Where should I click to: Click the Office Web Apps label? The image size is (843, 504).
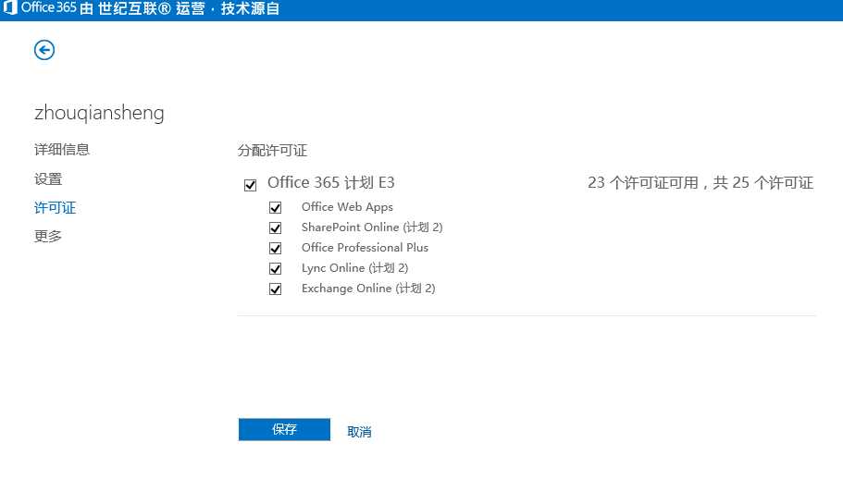(x=347, y=207)
